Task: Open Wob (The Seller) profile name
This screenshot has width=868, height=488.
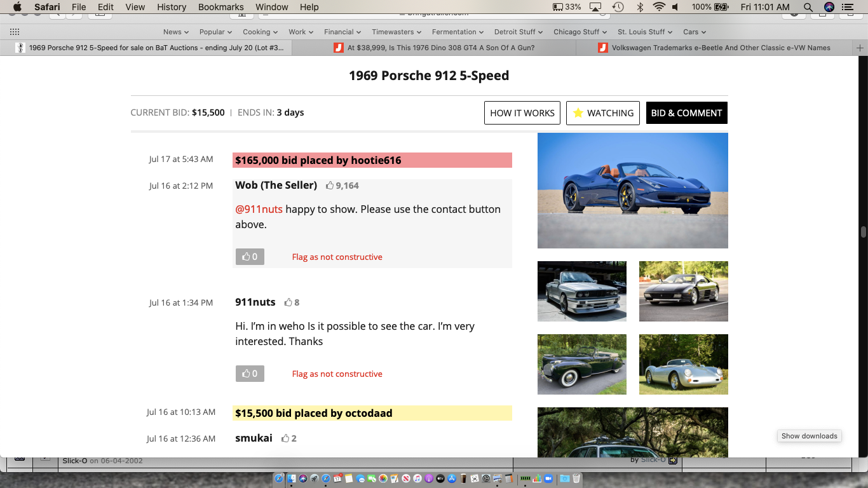Action: 276,185
